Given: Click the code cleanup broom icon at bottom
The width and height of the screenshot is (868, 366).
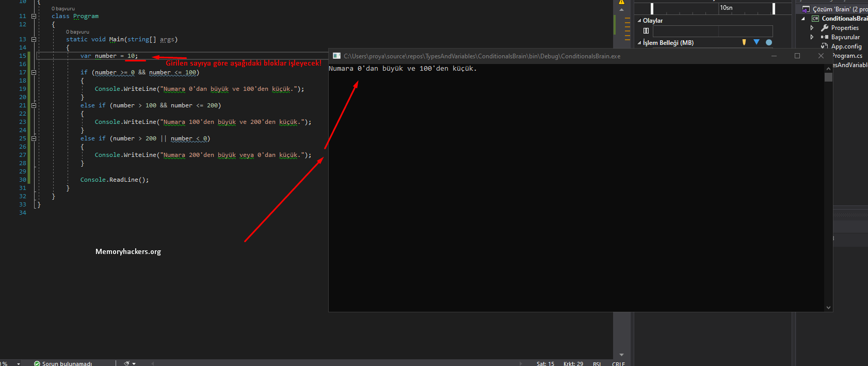Looking at the screenshot, I should point(127,363).
